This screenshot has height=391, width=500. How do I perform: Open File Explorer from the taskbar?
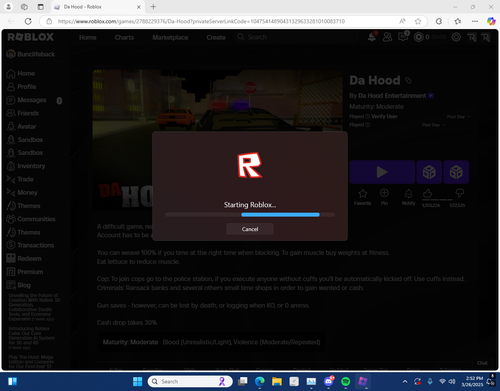tap(277, 381)
